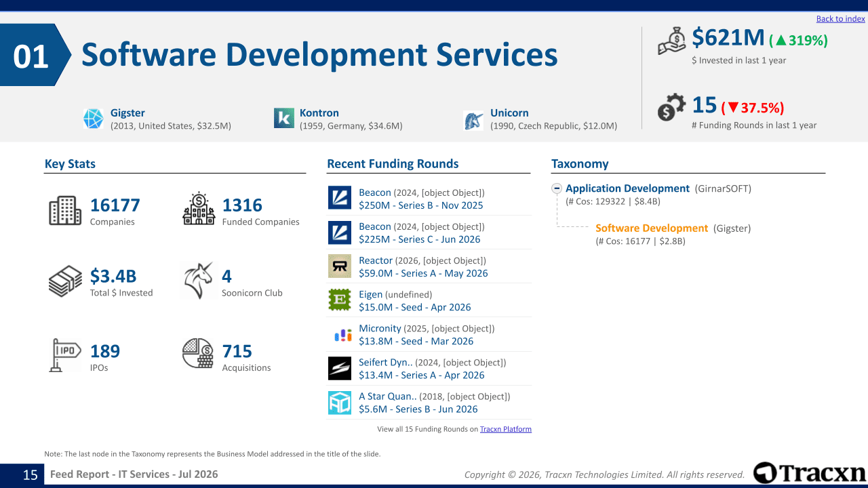Viewport: 868px width, 488px height.
Task: Click the Total $ Invested cash stack icon
Action: (65, 281)
